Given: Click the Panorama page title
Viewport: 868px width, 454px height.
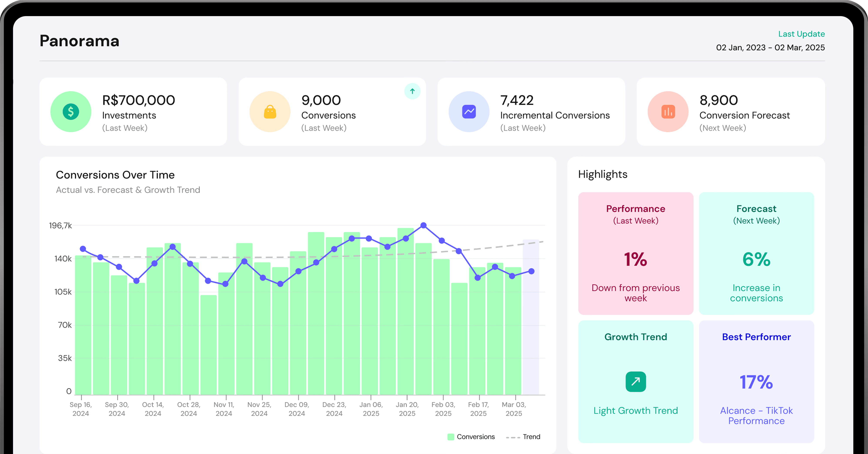Looking at the screenshot, I should pos(80,41).
